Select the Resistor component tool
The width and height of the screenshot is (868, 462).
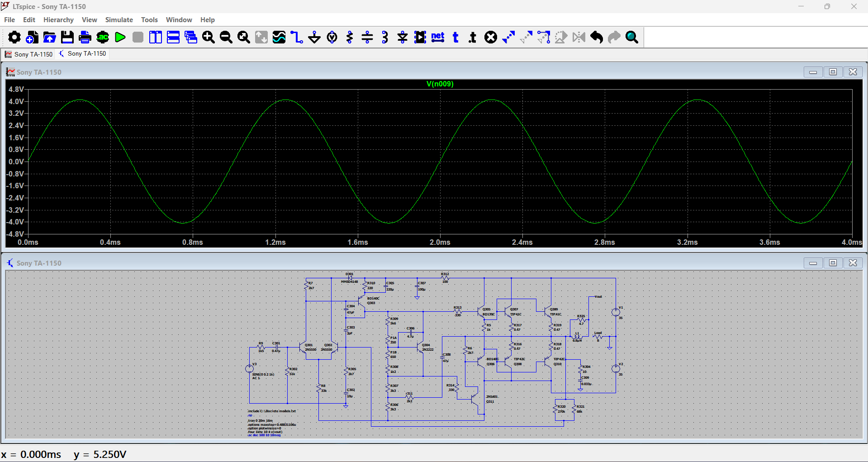[350, 37]
